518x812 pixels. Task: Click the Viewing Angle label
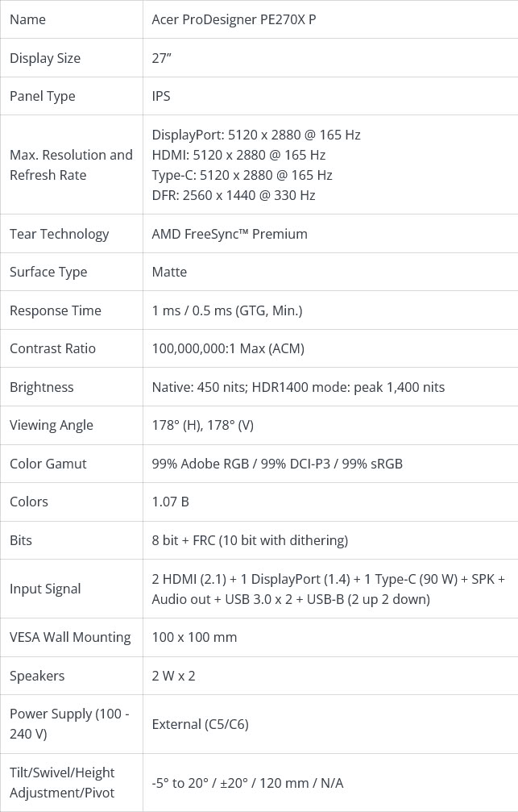[x=52, y=426]
